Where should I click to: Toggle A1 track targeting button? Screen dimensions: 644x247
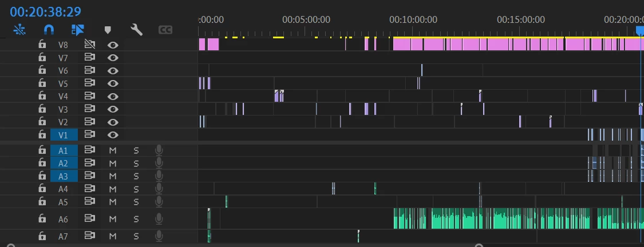64,150
